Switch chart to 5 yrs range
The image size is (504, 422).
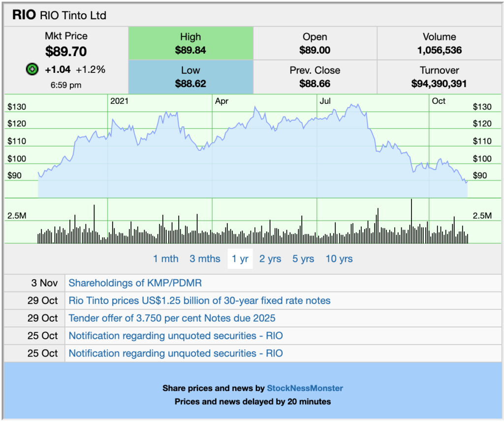303,259
